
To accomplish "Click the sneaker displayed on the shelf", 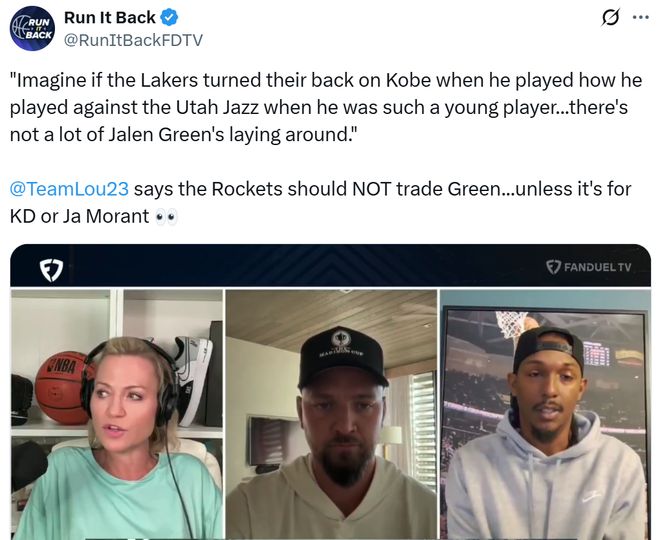I will coord(192,379).
